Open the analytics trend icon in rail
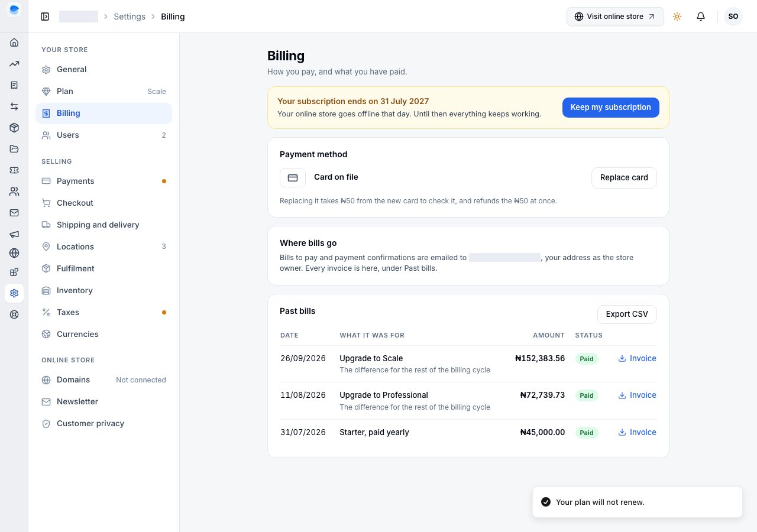Viewport: 757px width, 532px height. click(14, 64)
